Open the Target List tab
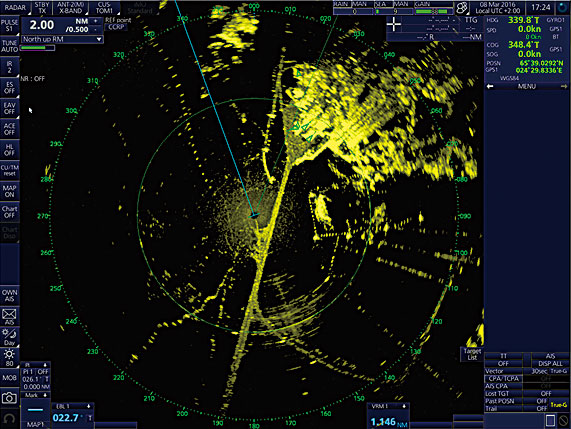Image resolution: width=571 pixels, height=429 pixels. pos(472,354)
